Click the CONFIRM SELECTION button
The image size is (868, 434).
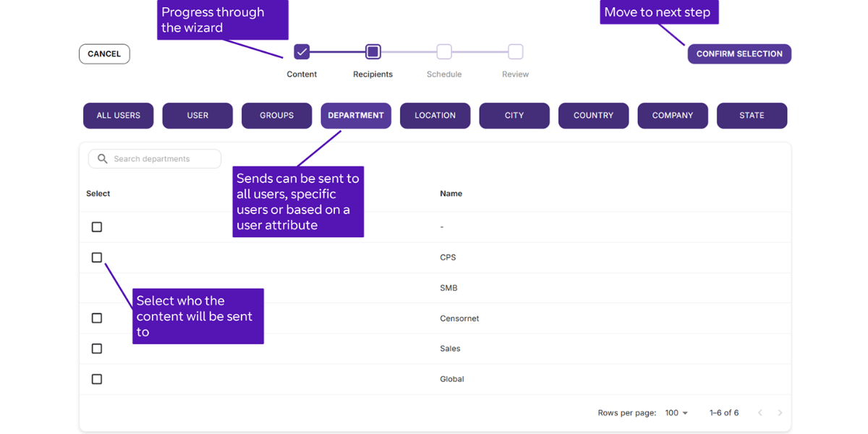[x=739, y=54]
